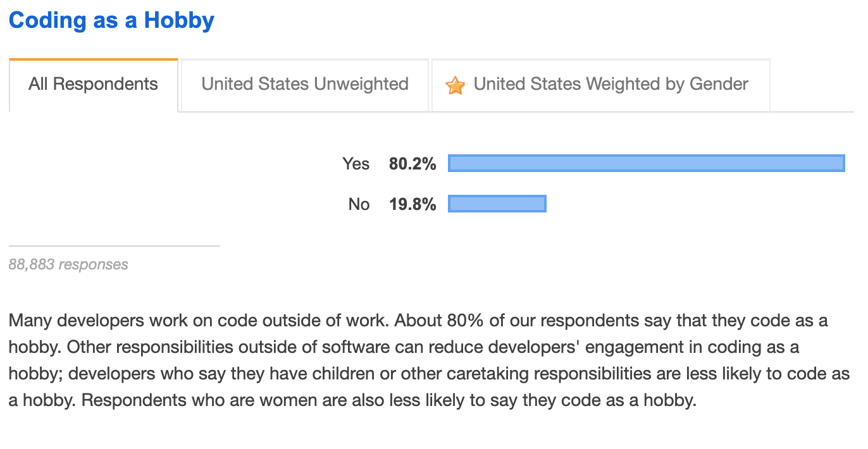This screenshot has width=868, height=449.
Task: Click the gold star icon on the weighted tab
Action: pyautogui.click(x=456, y=85)
